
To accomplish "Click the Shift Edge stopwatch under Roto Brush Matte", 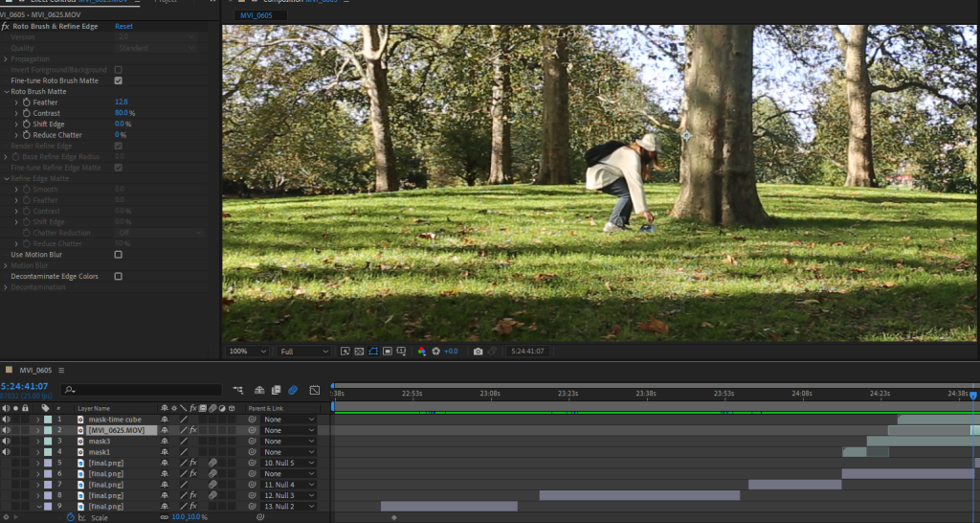I will click(x=26, y=124).
